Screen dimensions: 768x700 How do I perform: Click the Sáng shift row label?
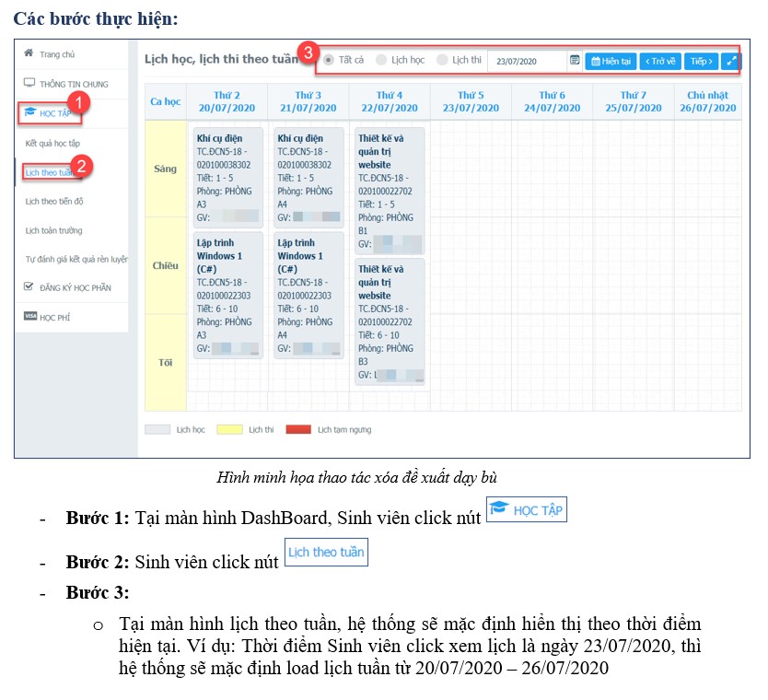166,169
